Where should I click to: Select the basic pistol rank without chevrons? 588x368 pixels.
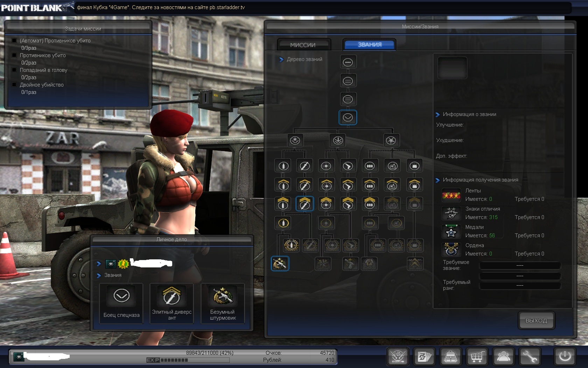click(x=348, y=166)
